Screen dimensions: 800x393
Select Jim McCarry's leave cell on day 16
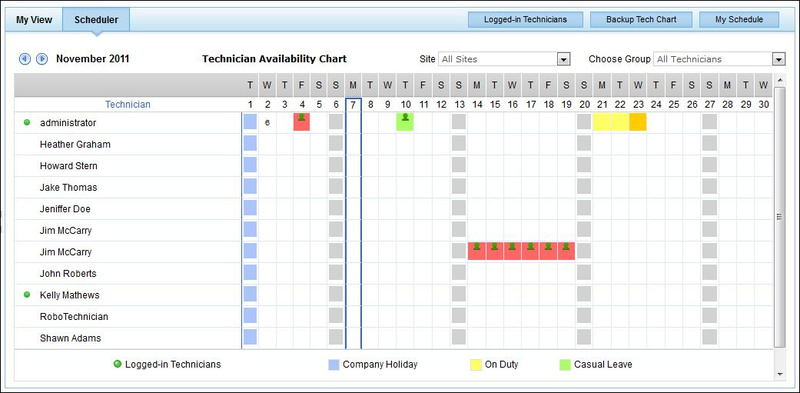[x=512, y=251]
